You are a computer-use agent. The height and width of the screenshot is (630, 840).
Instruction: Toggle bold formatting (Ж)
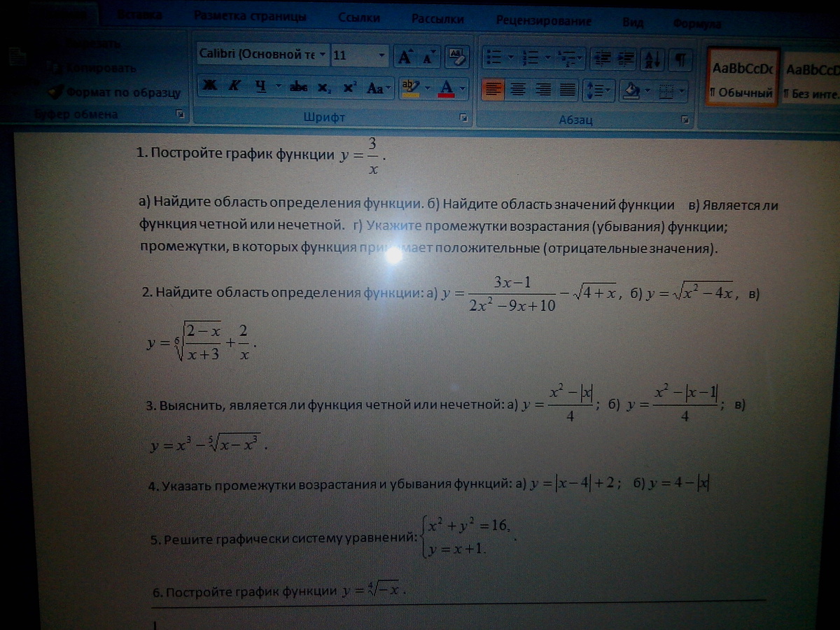tap(208, 87)
